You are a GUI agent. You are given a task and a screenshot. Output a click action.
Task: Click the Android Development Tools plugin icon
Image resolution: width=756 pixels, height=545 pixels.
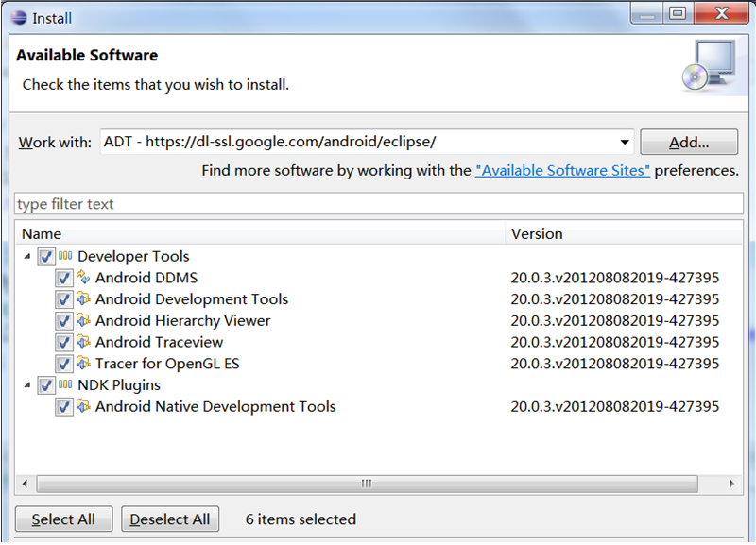(83, 298)
